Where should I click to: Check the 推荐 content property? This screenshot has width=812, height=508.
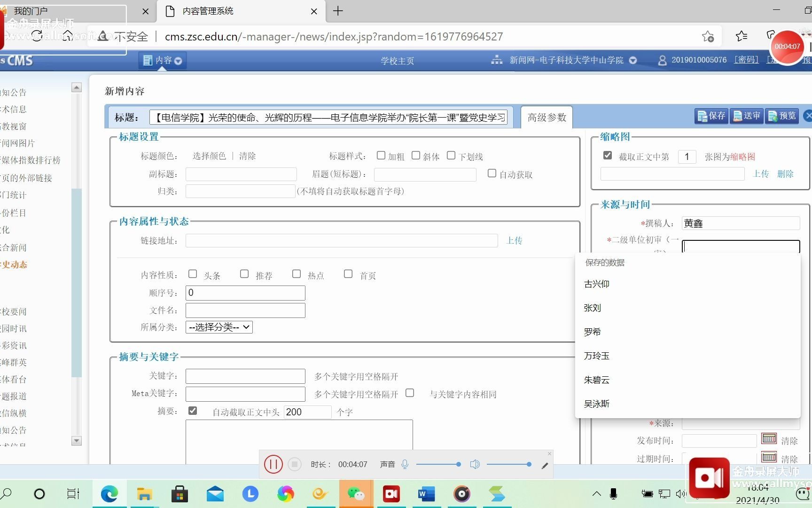(x=244, y=274)
